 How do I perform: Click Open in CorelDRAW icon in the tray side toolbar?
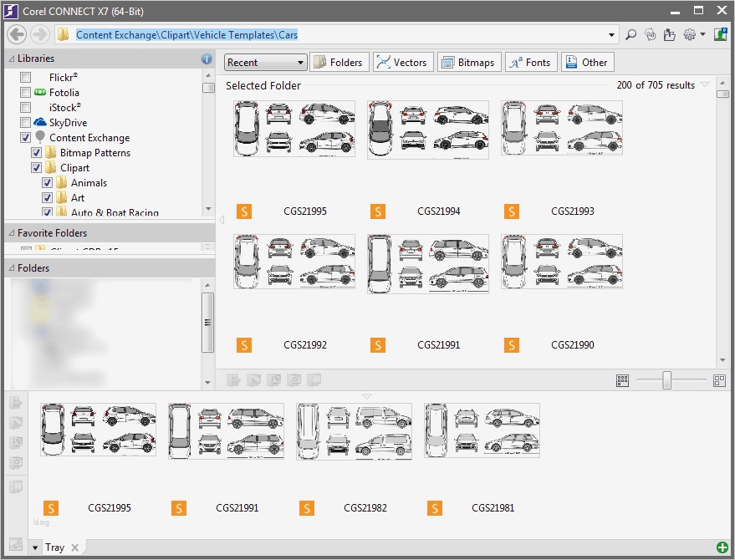[16, 422]
